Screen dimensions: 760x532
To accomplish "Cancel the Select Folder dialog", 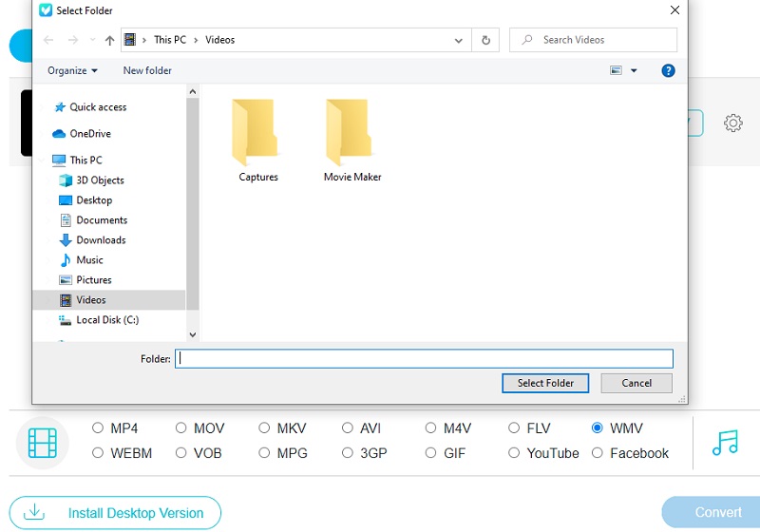I will (x=636, y=383).
